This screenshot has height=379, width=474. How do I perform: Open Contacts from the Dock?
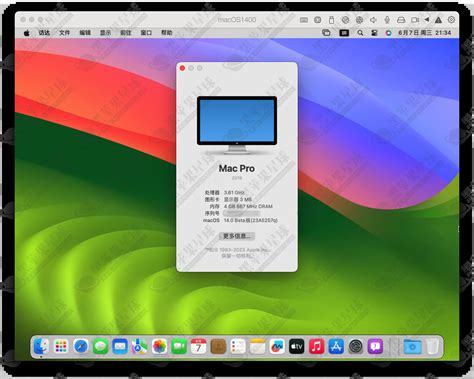pyautogui.click(x=218, y=347)
